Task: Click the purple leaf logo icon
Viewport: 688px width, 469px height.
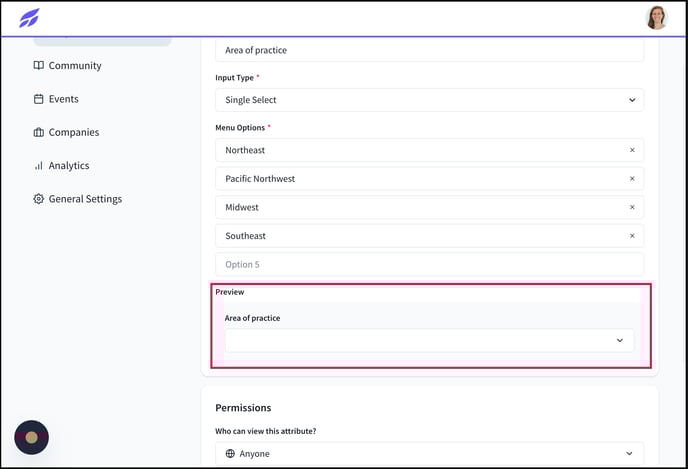Action: (29, 18)
